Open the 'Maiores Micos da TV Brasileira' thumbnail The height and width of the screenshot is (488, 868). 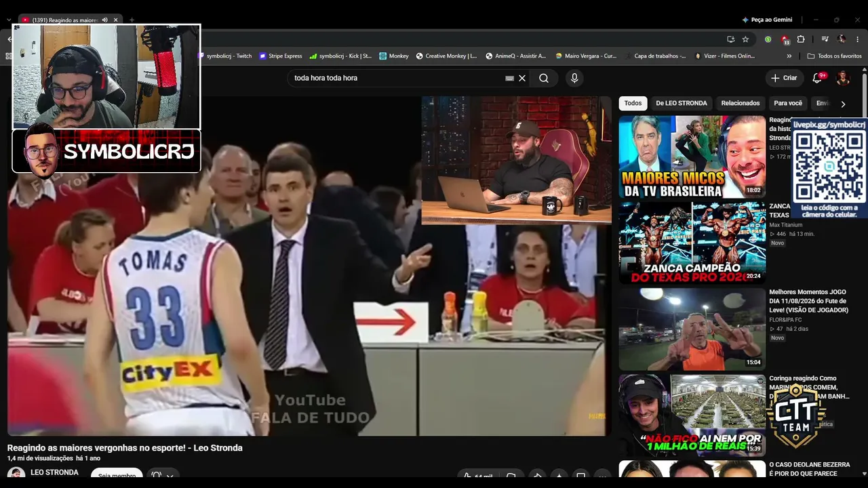(x=692, y=157)
